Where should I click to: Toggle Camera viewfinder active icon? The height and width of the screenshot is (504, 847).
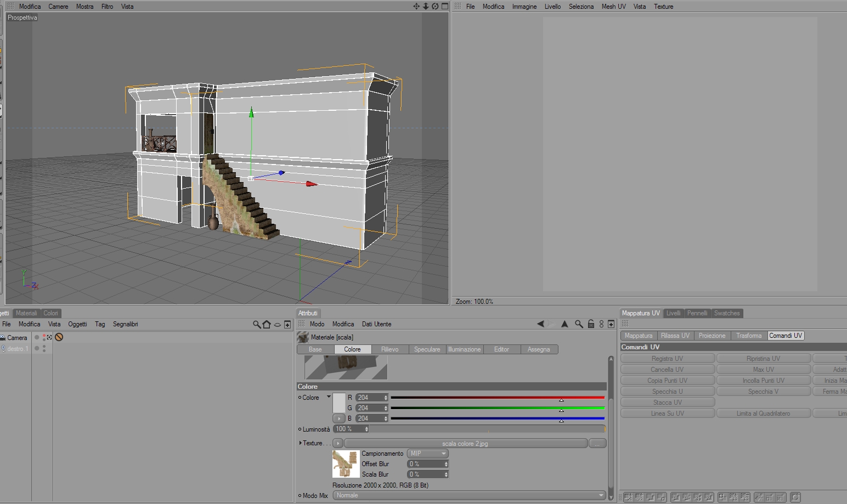coord(49,337)
